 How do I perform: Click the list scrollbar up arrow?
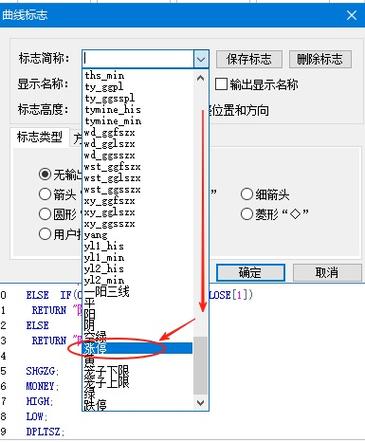(x=200, y=78)
